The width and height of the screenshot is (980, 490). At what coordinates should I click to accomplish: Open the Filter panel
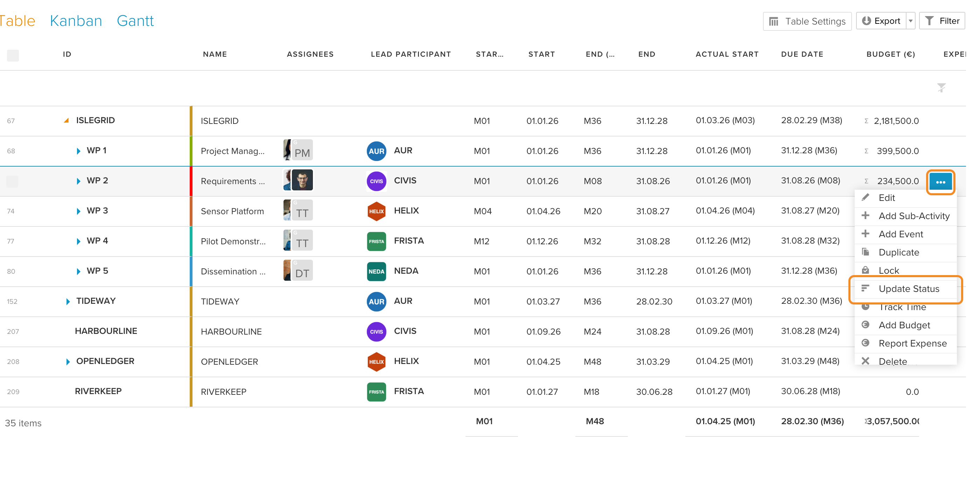(941, 21)
